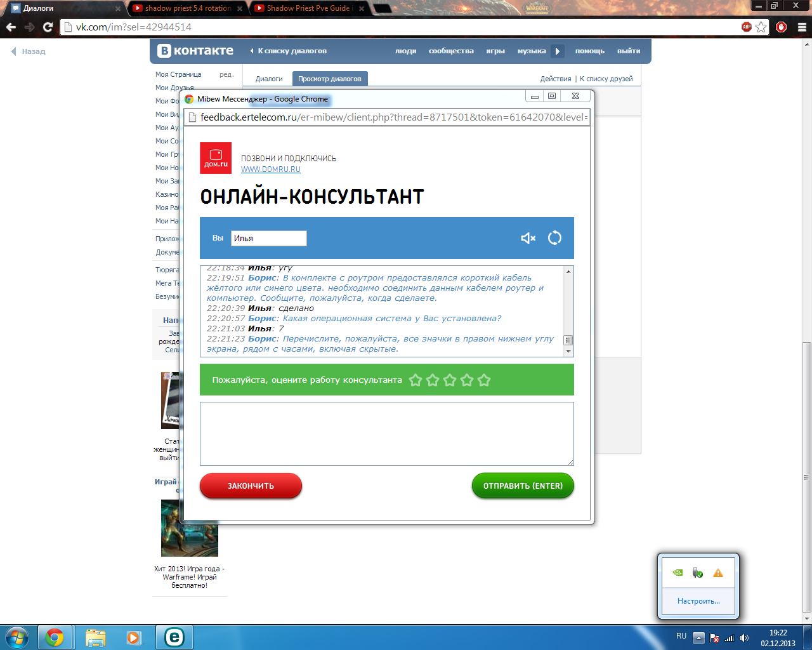
Task: Open Диалоги tab in VK
Action: click(269, 79)
